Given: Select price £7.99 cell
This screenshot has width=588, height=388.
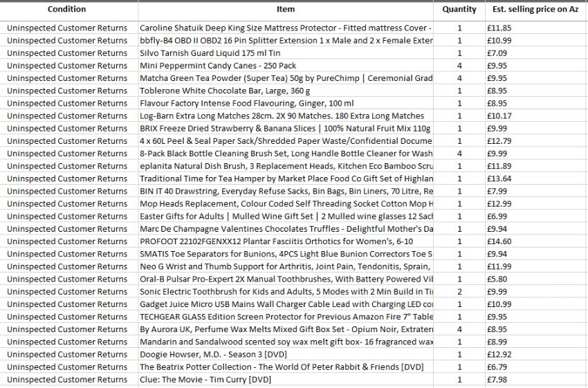Looking at the screenshot, I should (x=536, y=191).
